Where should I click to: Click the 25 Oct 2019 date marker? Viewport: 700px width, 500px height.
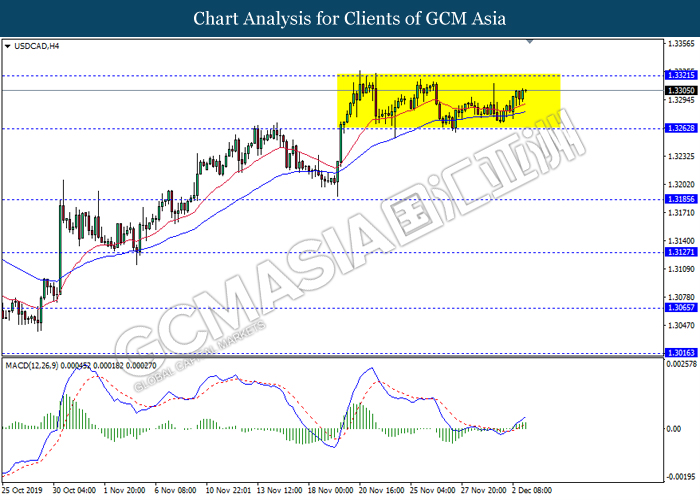[x=22, y=490]
